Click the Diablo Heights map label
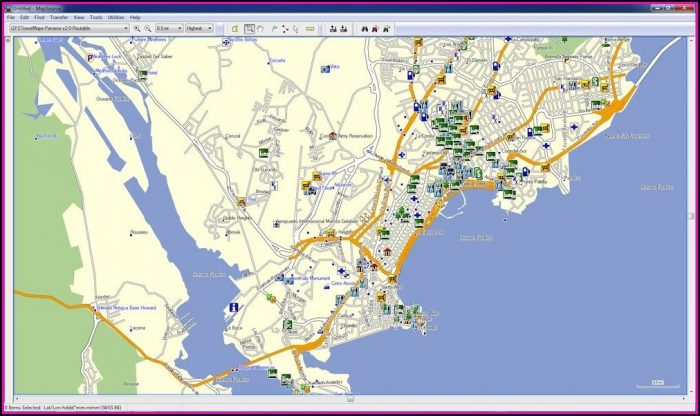Viewport: 700px width, 416px height. point(238,218)
